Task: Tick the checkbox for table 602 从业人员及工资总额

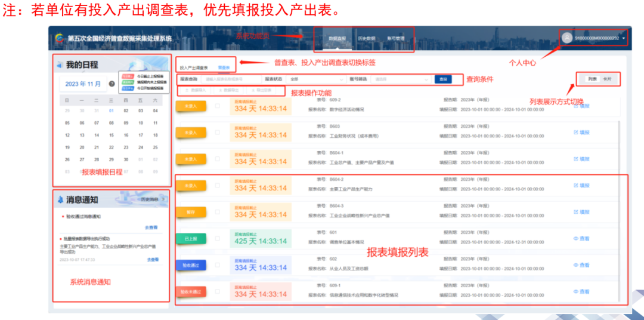Action: (217, 265)
